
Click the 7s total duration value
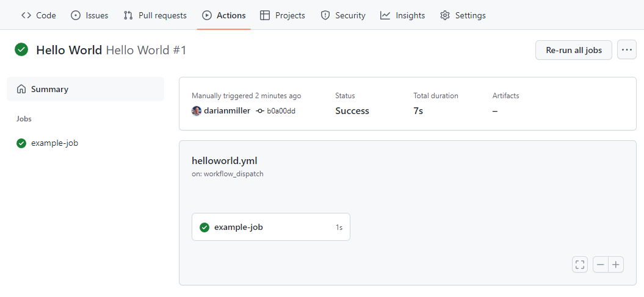[418, 111]
